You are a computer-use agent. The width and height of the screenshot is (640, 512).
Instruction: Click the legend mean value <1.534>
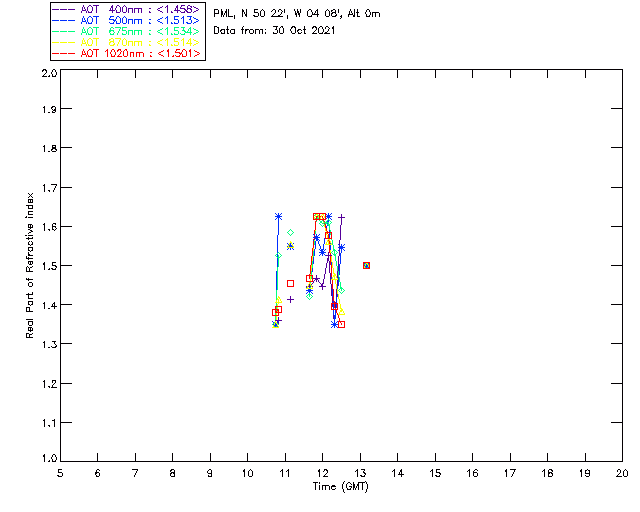point(178,31)
